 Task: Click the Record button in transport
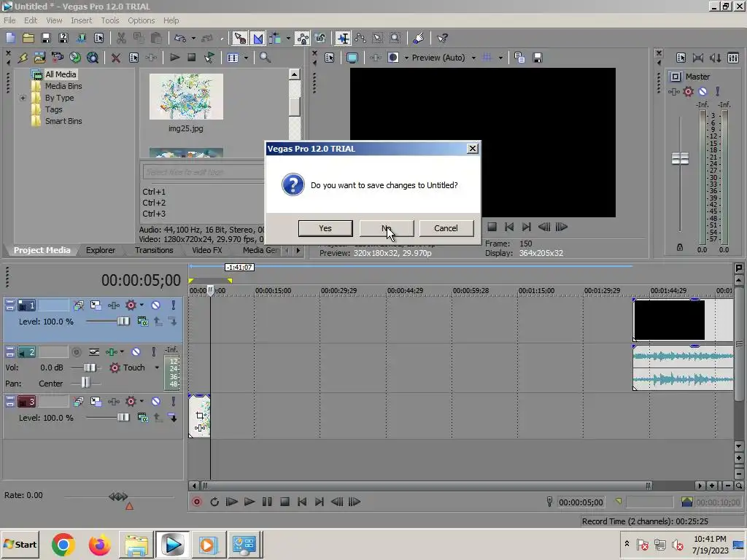pos(196,502)
